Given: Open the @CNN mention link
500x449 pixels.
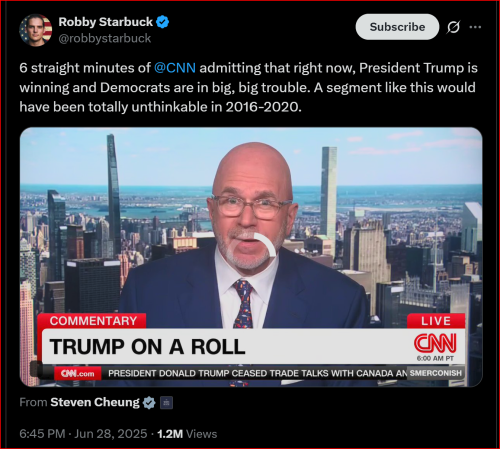Looking at the screenshot, I should click(x=175, y=68).
